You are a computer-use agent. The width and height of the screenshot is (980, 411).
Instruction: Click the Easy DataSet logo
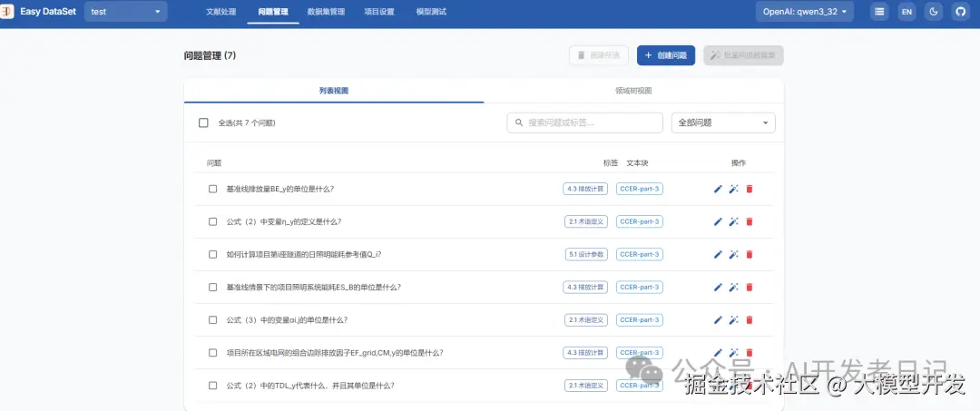click(38, 11)
